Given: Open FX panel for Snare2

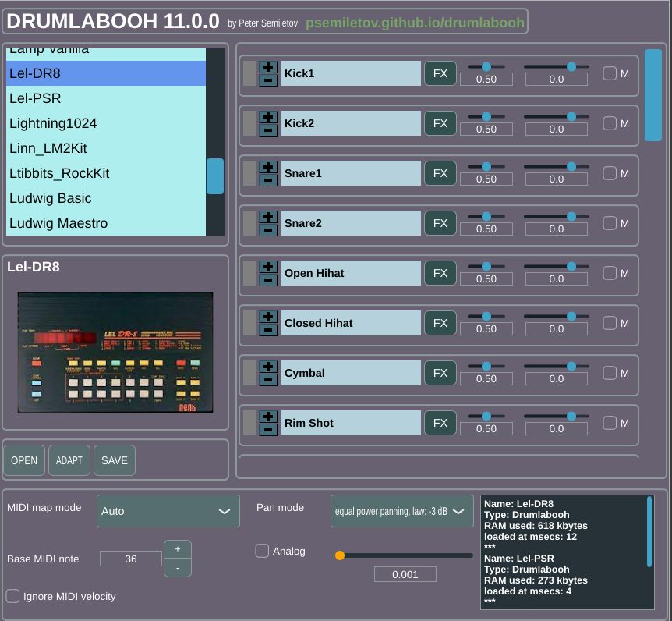Looking at the screenshot, I should point(440,223).
